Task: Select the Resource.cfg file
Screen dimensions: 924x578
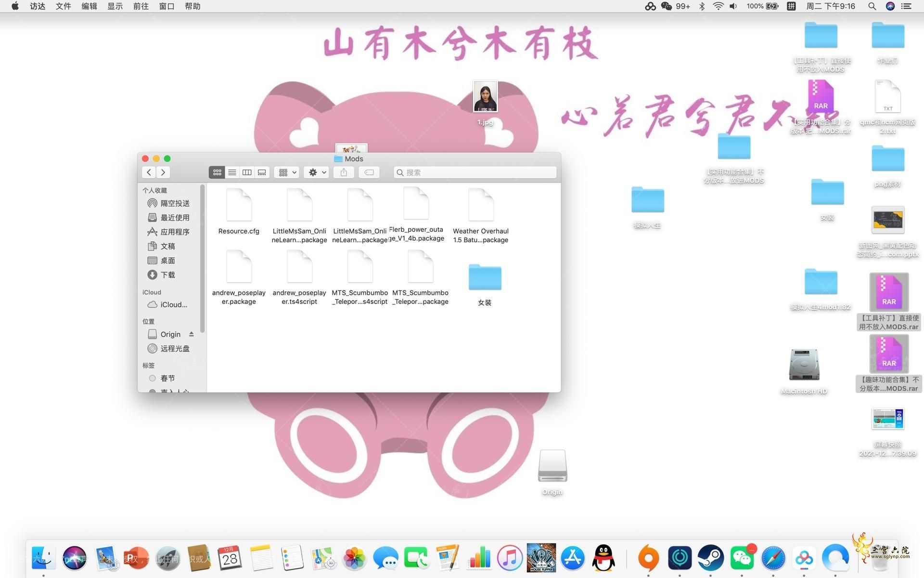Action: [x=239, y=212]
